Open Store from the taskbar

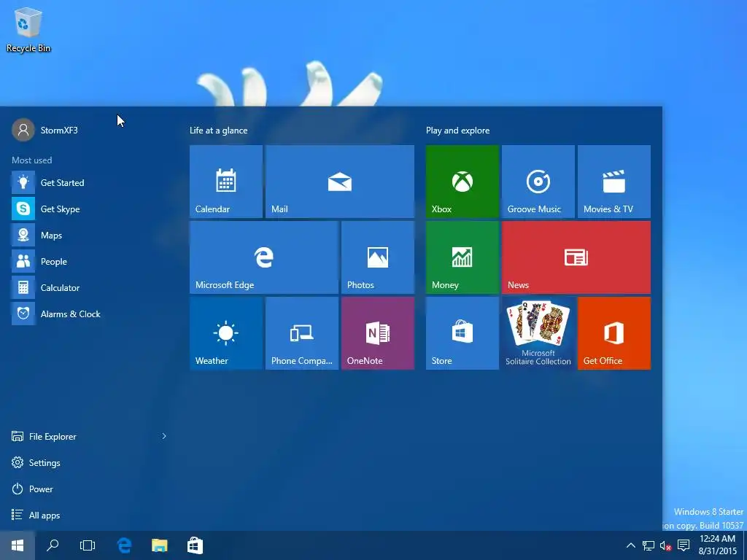pos(195,545)
